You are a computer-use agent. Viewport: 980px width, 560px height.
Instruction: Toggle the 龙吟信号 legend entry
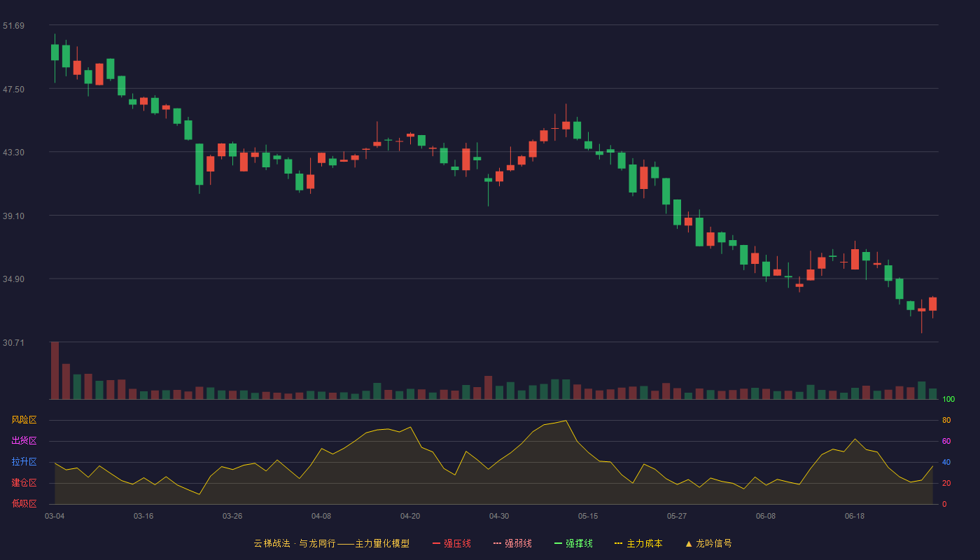(x=708, y=543)
